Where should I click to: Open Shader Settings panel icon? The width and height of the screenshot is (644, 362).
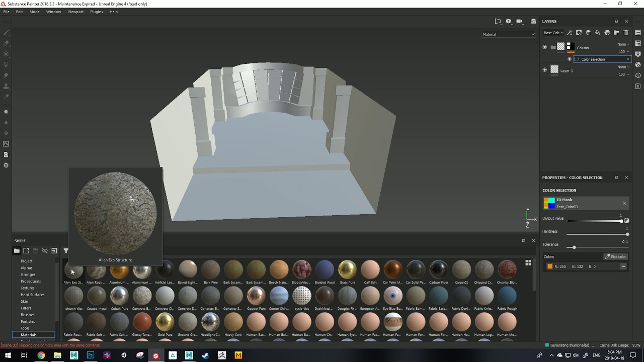pos(638,65)
